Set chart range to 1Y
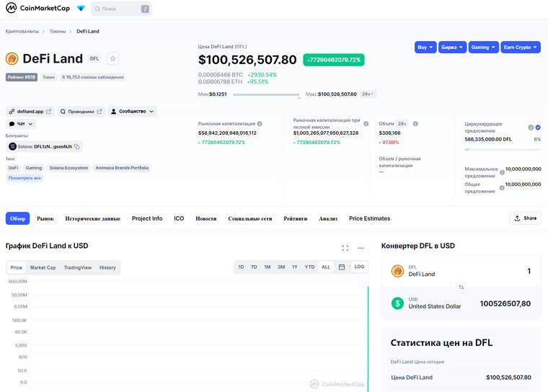Viewport: 548px width, 392px height. [x=295, y=267]
